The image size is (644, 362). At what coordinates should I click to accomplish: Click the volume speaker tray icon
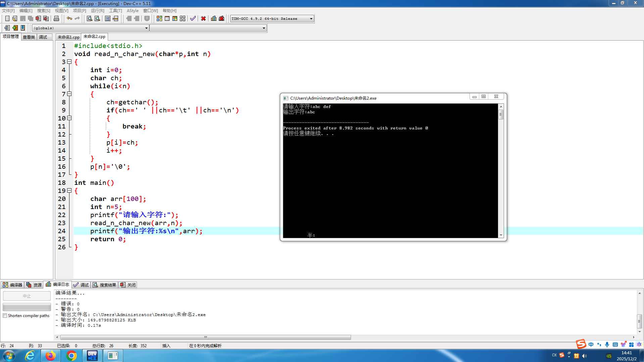click(585, 356)
